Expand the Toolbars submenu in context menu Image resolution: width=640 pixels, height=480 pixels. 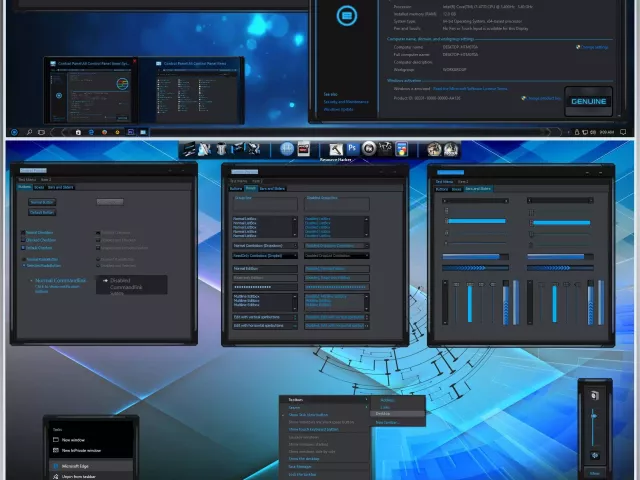coord(325,400)
